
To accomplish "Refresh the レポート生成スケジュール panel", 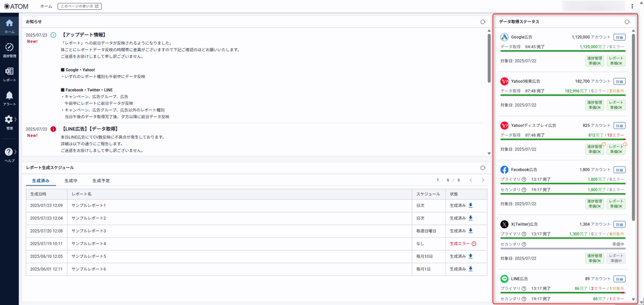I will (482, 168).
